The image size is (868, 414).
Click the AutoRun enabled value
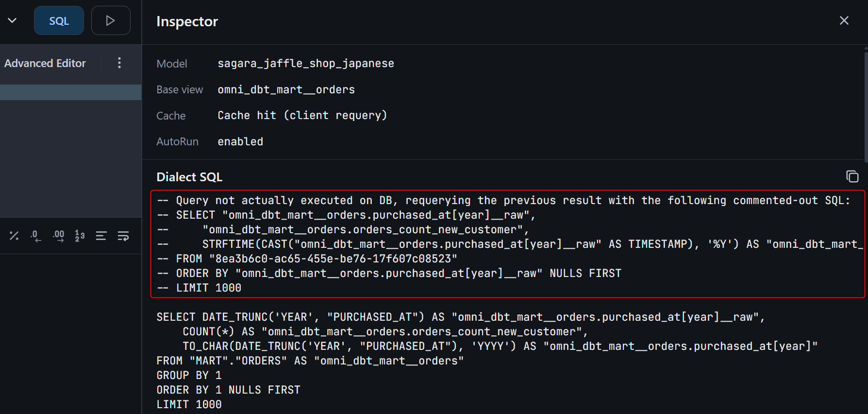click(240, 141)
